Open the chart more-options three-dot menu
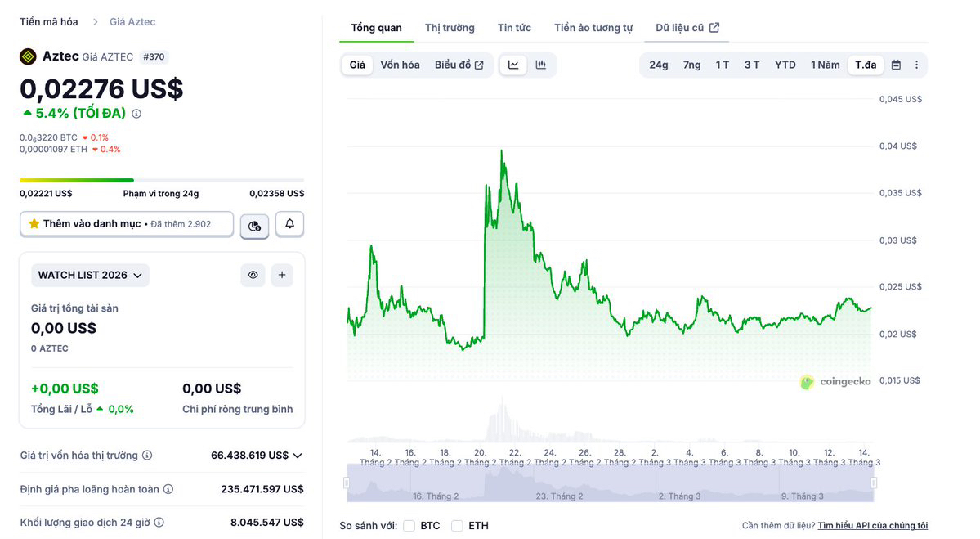The width and height of the screenshot is (980, 539). [916, 65]
